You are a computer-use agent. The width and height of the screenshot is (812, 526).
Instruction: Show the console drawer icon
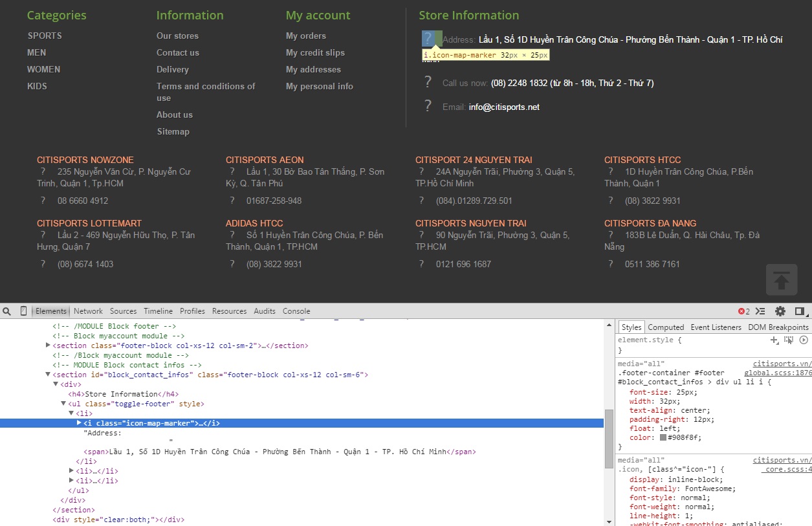tap(761, 311)
